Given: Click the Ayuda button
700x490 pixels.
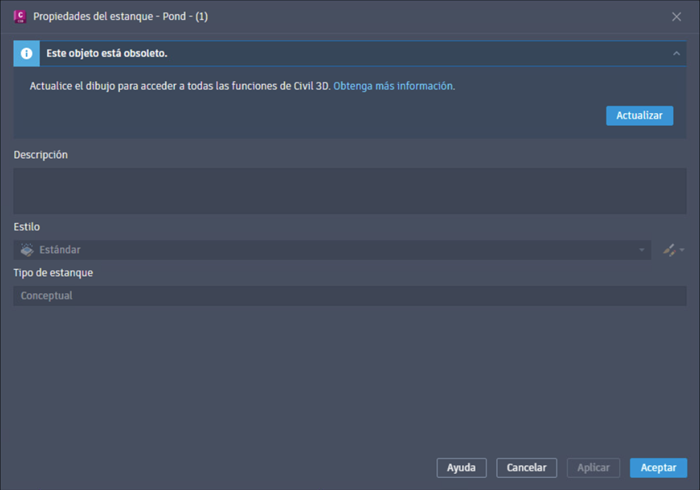Looking at the screenshot, I should [461, 468].
